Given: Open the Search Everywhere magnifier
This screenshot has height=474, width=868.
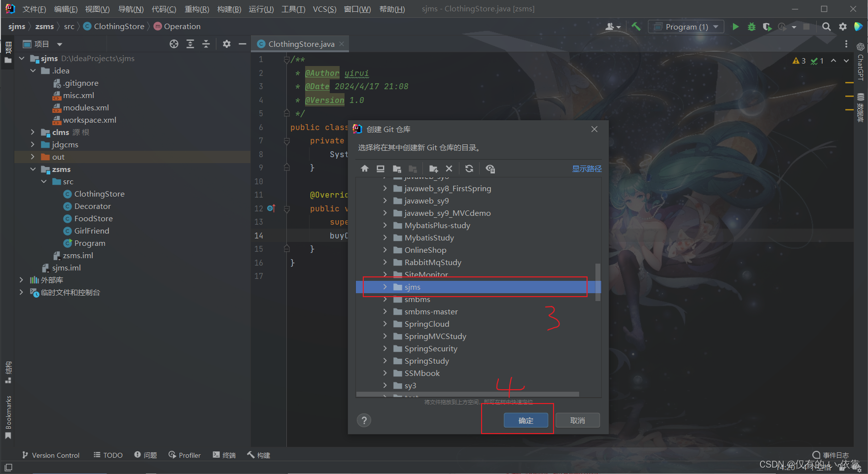Looking at the screenshot, I should (827, 27).
